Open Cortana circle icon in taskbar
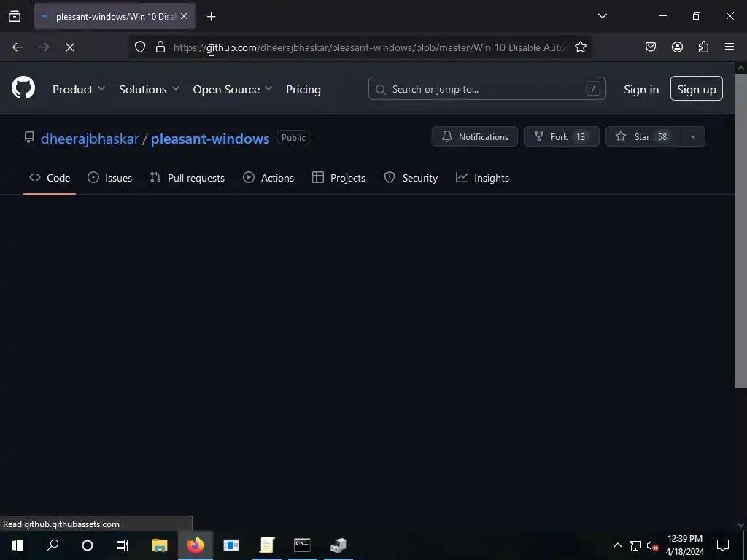Image resolution: width=747 pixels, height=560 pixels. [88, 545]
